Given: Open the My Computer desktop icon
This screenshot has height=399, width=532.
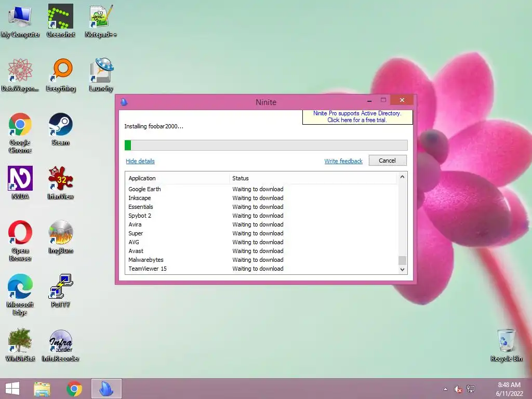Looking at the screenshot, I should coord(20,21).
